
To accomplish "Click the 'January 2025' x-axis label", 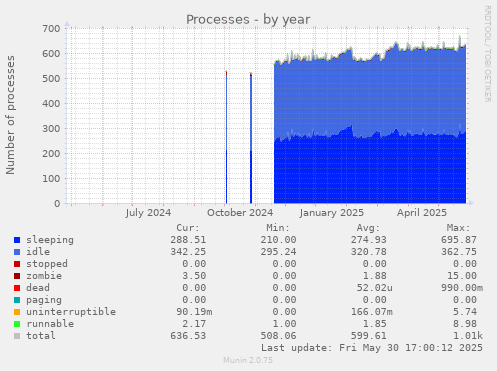I will coord(331,213).
